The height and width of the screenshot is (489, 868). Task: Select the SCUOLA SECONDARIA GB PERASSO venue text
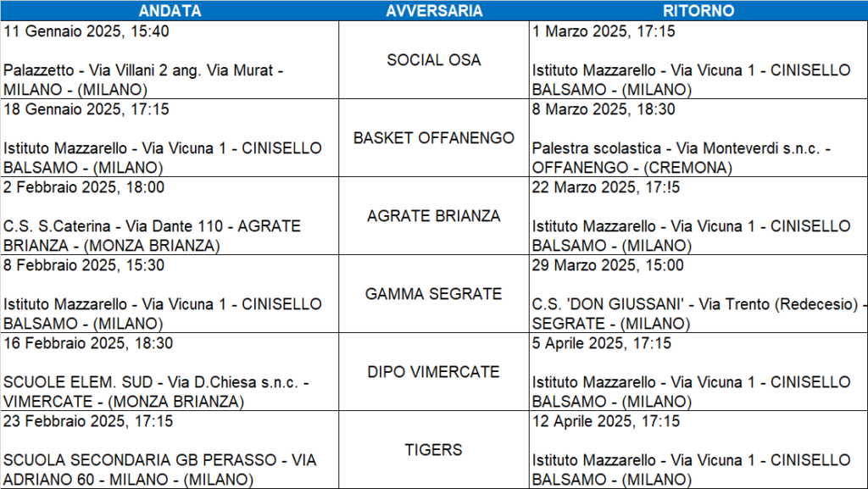click(159, 470)
